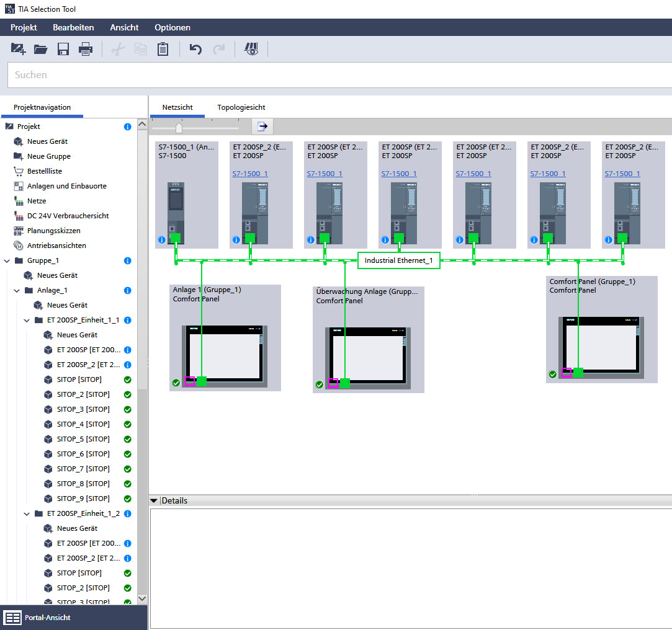Click the Planungsskizzen icon in the navigation

[19, 231]
